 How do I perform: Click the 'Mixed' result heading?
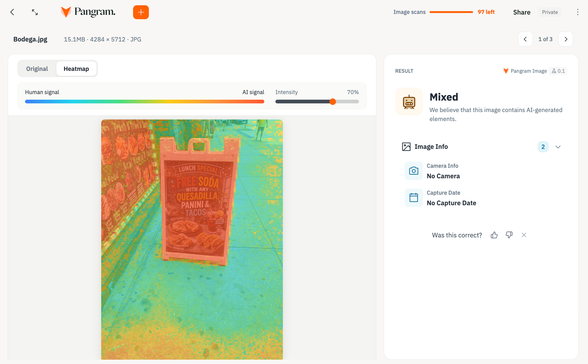(444, 97)
